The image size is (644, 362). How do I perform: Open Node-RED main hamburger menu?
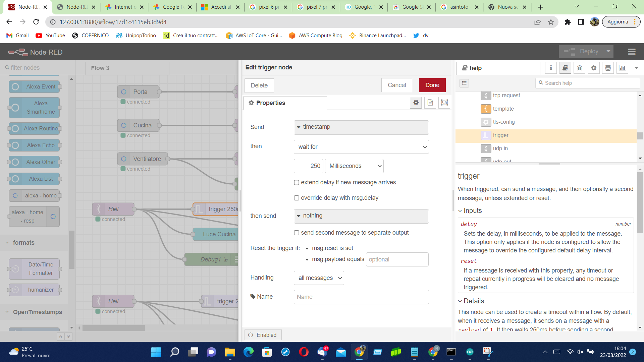pos(632,52)
